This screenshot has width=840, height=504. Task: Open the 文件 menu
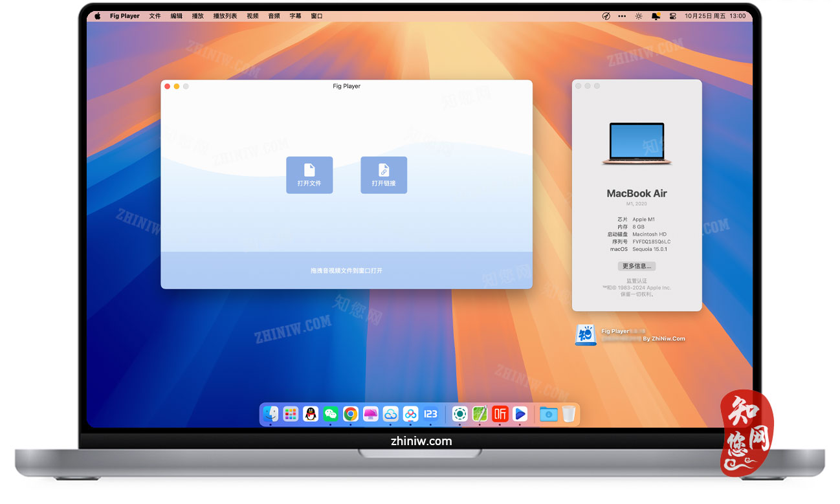point(155,16)
